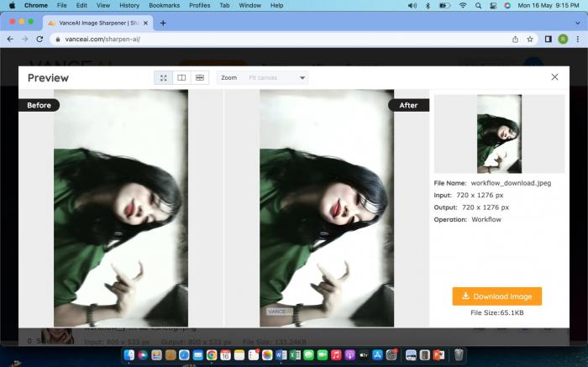This screenshot has width=588, height=367.
Task: Open App Store from the Dock
Action: (x=378, y=354)
